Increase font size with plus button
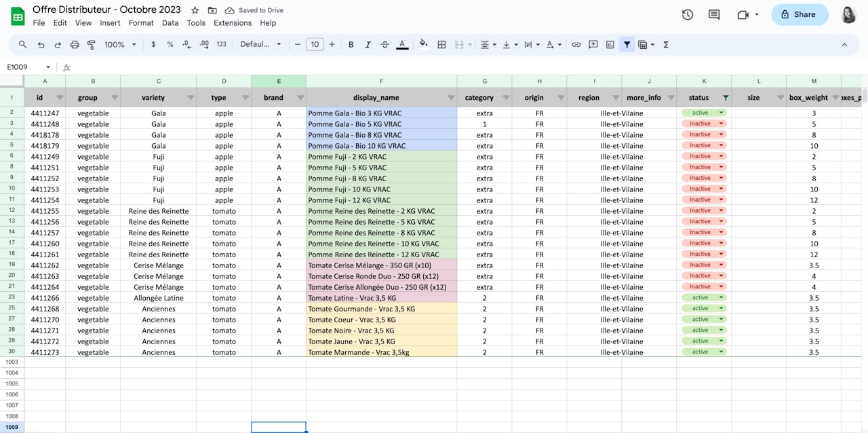This screenshot has height=433, width=868. pos(332,45)
